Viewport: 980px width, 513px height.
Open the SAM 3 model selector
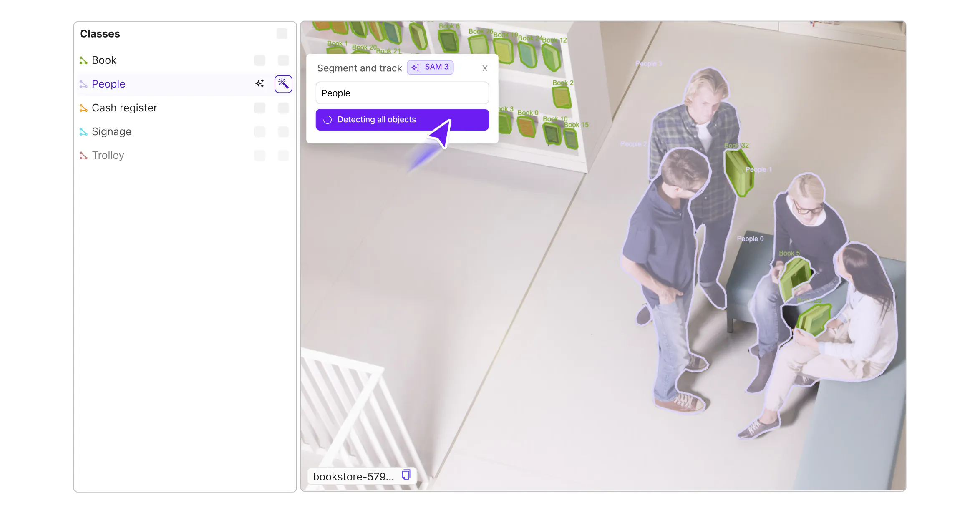click(x=430, y=67)
